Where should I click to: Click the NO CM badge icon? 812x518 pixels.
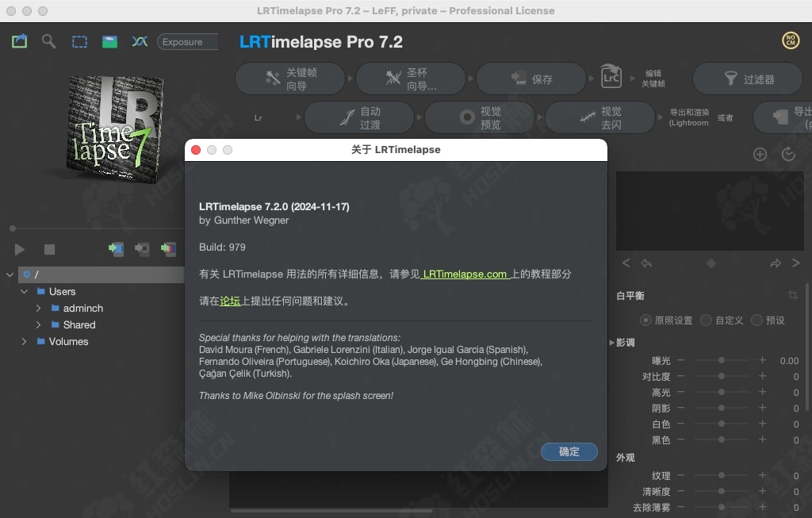pyautogui.click(x=791, y=40)
